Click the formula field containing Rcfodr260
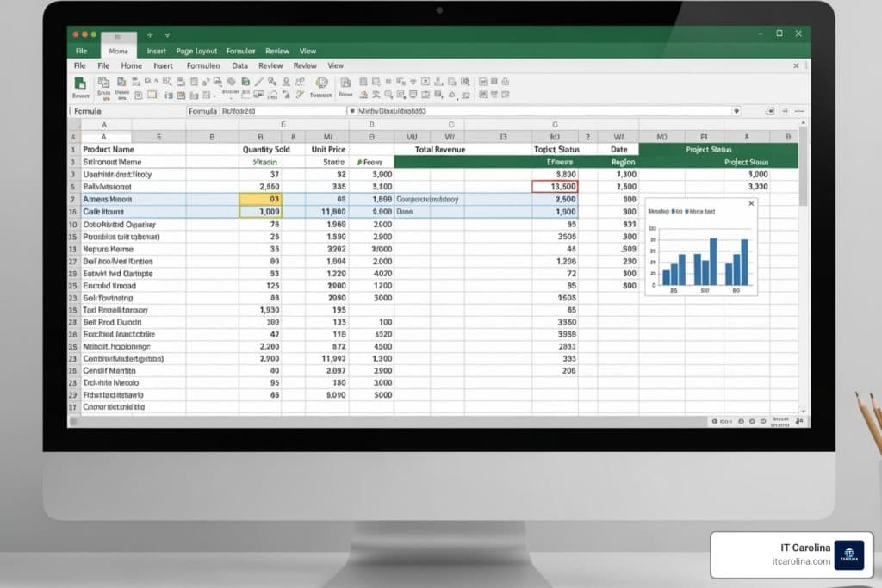Screen dimensions: 882x588 click(283, 111)
